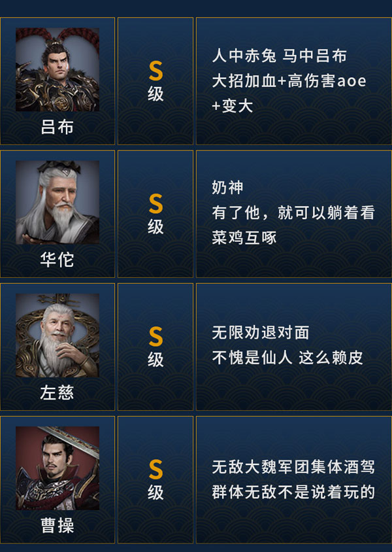Open the 左慈 name label
Screen dimensions: 392x552
[57, 392]
